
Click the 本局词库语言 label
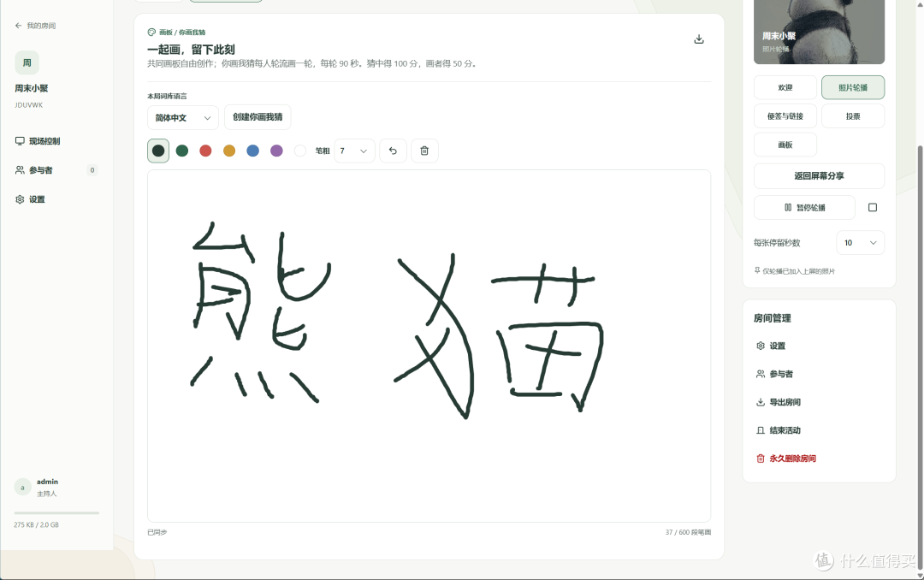pyautogui.click(x=167, y=96)
